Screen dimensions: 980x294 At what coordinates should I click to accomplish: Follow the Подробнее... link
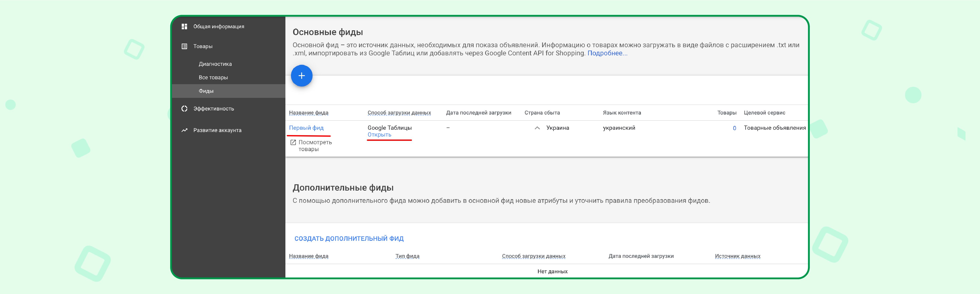coord(607,53)
